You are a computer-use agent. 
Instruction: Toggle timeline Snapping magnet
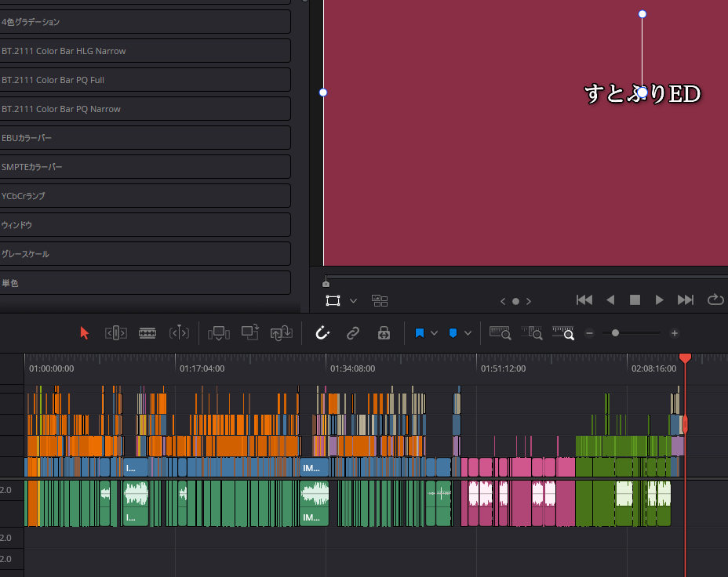(322, 333)
